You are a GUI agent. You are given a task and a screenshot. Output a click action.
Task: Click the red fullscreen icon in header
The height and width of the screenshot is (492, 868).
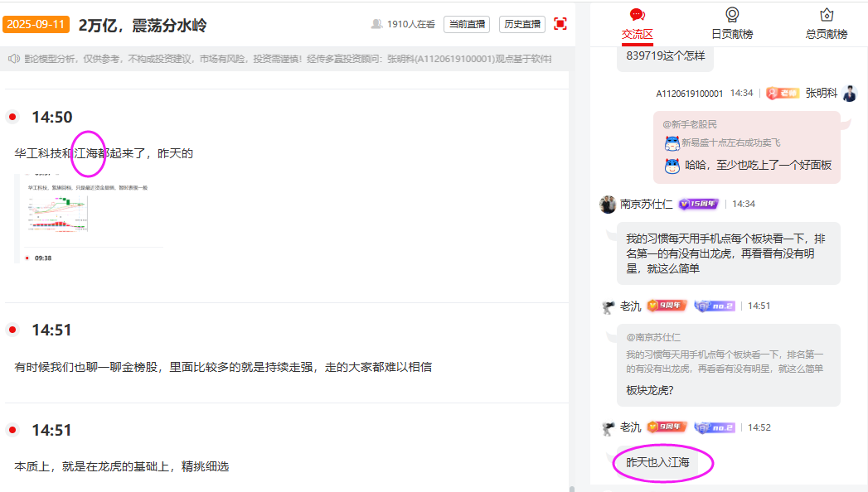click(x=560, y=24)
